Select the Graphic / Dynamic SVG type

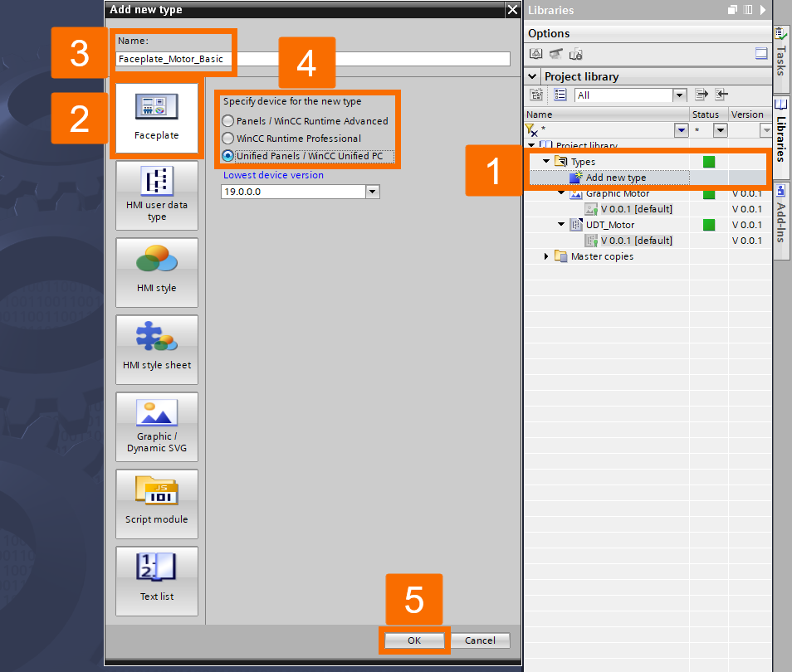click(156, 426)
